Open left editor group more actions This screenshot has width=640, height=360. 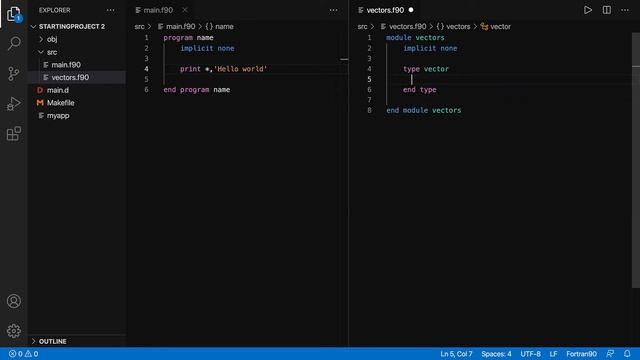pos(333,10)
